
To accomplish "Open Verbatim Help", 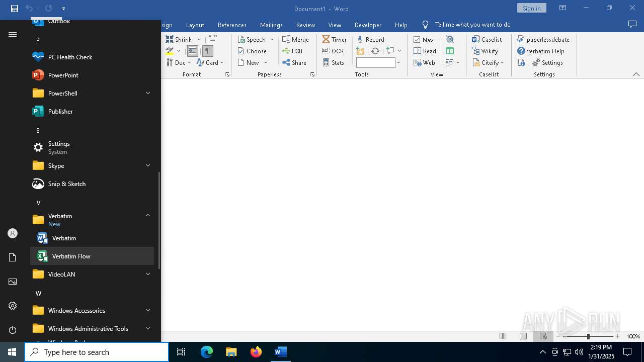I will point(541,51).
